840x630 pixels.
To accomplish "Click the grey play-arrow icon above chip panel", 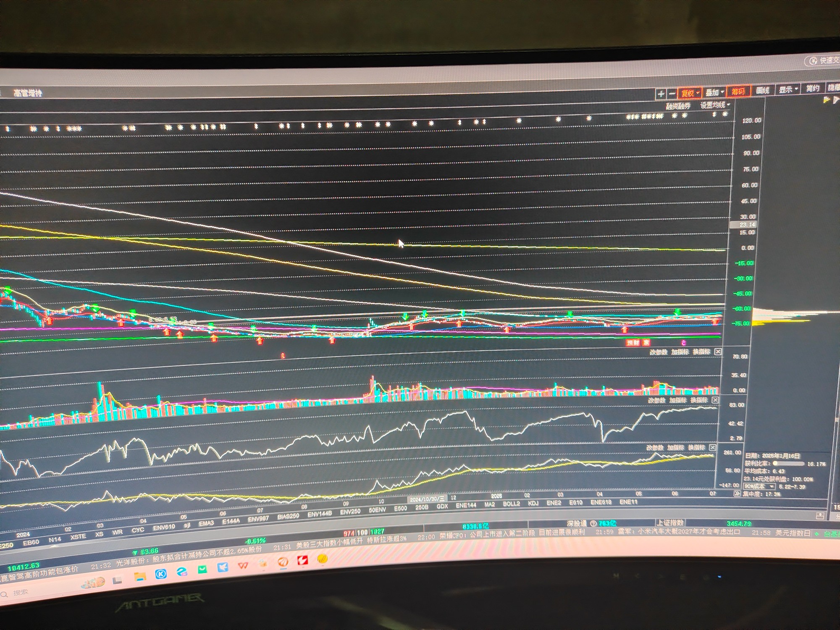I will click(836, 100).
